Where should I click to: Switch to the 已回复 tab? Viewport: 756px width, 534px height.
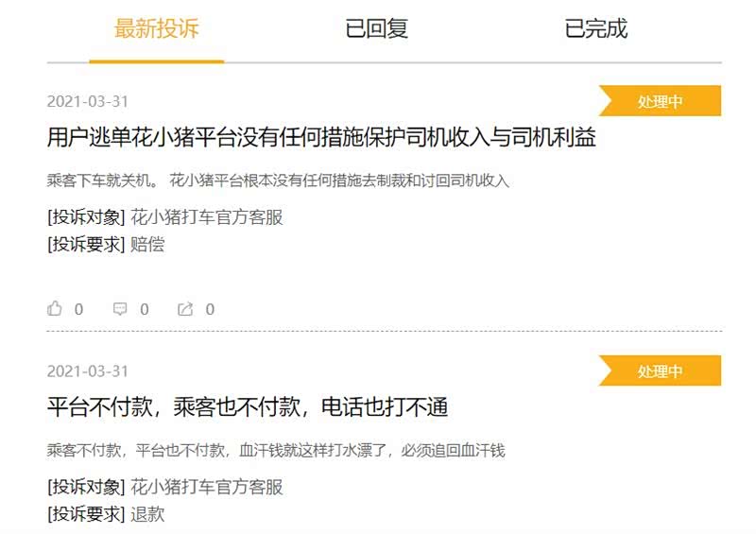pos(376,28)
